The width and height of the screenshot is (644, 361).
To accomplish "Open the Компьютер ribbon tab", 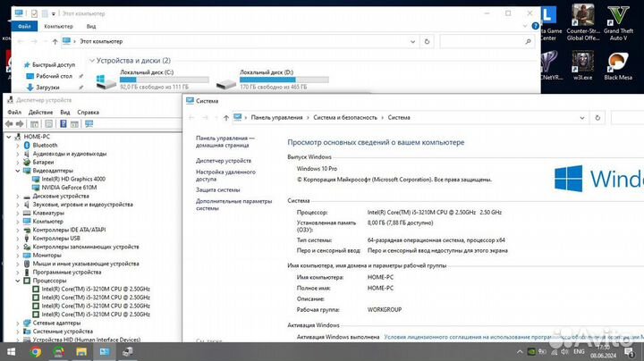I will point(58,26).
